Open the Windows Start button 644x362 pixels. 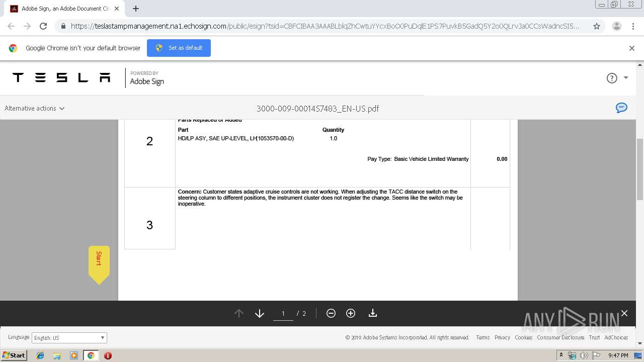point(14,355)
